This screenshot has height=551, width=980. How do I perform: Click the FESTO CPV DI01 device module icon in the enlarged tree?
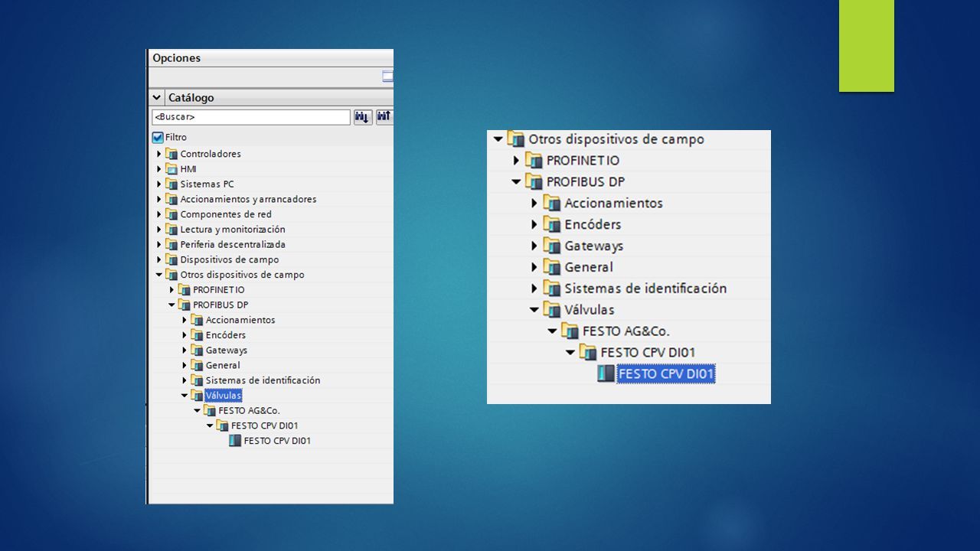click(606, 374)
